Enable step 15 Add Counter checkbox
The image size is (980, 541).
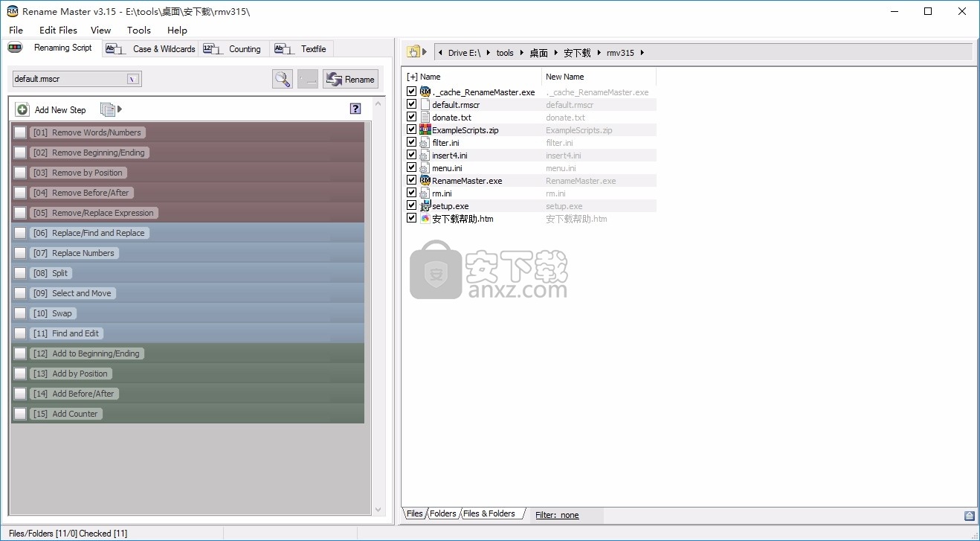tap(20, 414)
